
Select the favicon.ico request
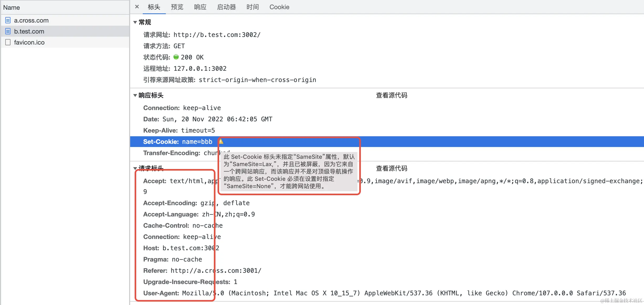click(x=29, y=42)
